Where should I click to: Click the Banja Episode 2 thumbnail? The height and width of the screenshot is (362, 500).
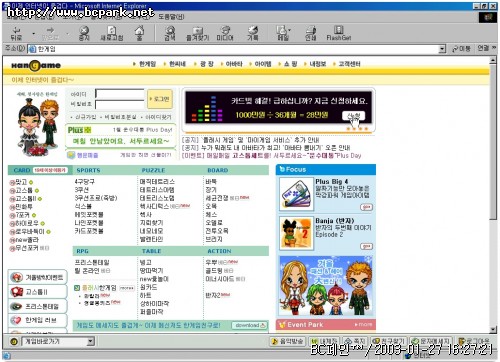point(296,233)
